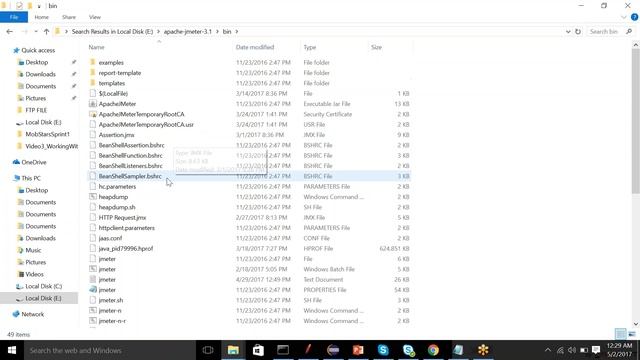Refresh the bin folder view
640x360 pixels.
pyautogui.click(x=578, y=31)
